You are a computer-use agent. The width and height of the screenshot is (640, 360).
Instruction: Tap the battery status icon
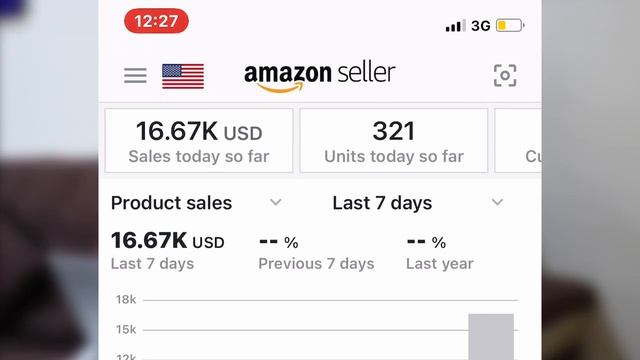click(x=510, y=25)
